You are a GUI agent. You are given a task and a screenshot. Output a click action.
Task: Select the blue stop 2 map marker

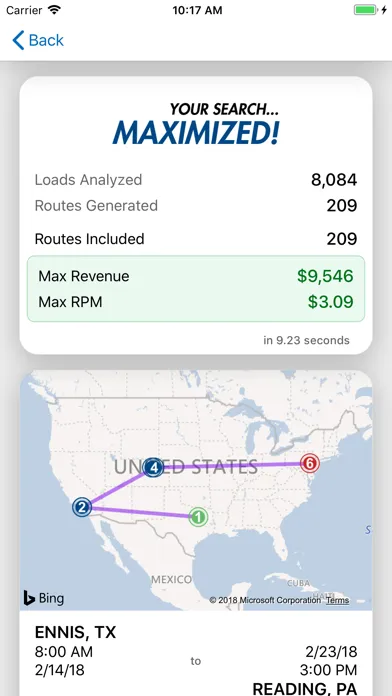pyautogui.click(x=82, y=507)
